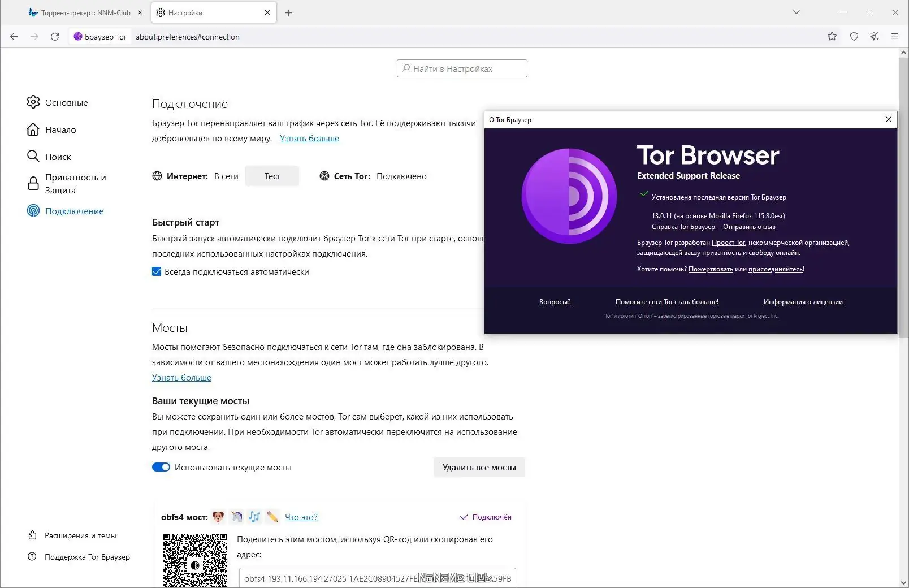Click the scrollbar down arrow
909x588 pixels.
[x=903, y=582]
